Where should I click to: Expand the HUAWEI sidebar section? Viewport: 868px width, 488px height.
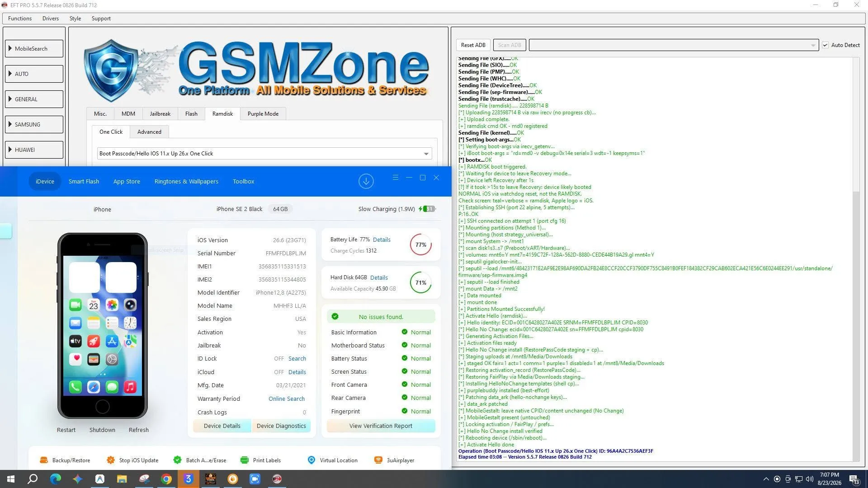click(x=34, y=150)
